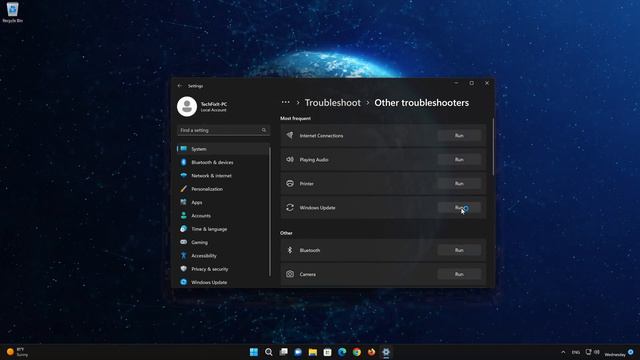The width and height of the screenshot is (640, 360).
Task: Click the Playing Audio speaker icon
Action: (290, 159)
